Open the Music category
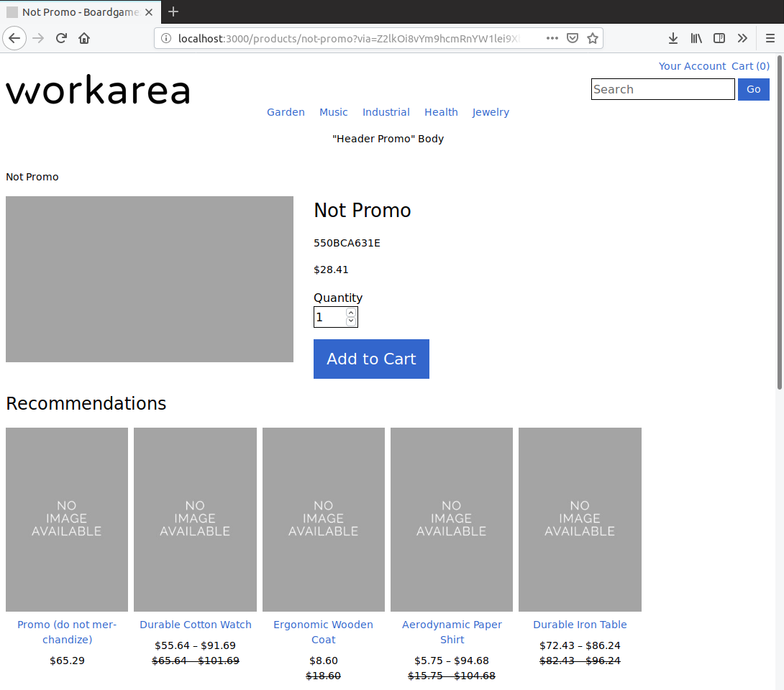 pyautogui.click(x=334, y=112)
